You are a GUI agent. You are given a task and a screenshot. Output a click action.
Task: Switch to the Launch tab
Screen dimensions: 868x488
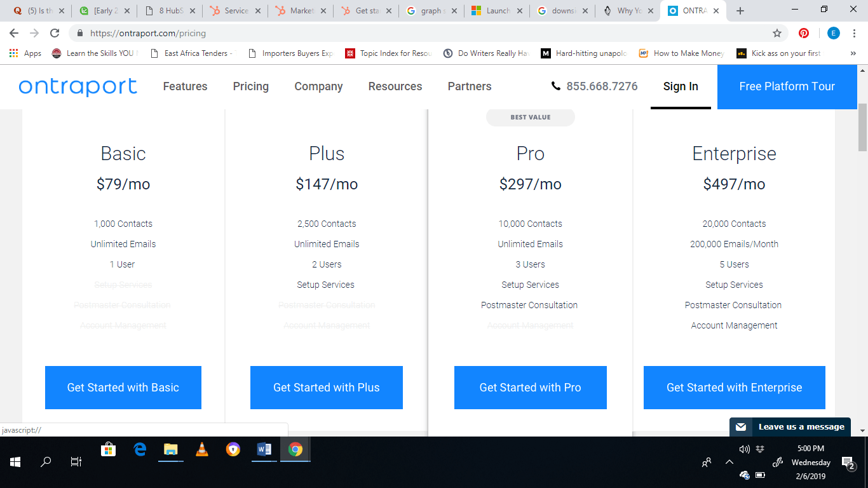point(496,11)
